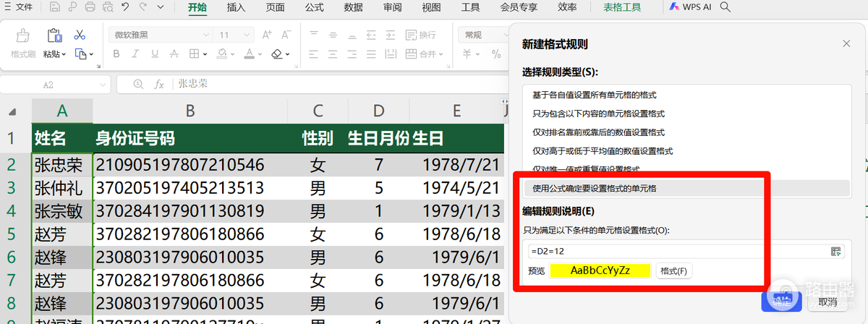868x324 pixels.
Task: Open WPS AI assistant
Action: point(691,8)
